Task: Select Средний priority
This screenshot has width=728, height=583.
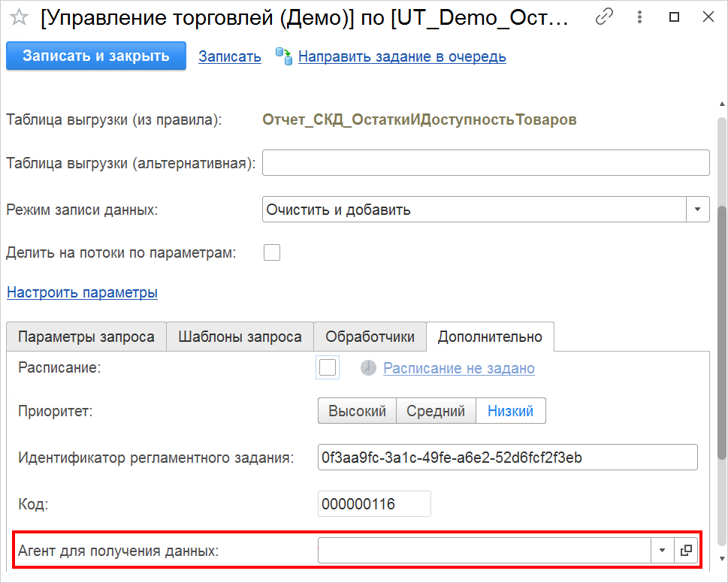Action: [x=436, y=411]
